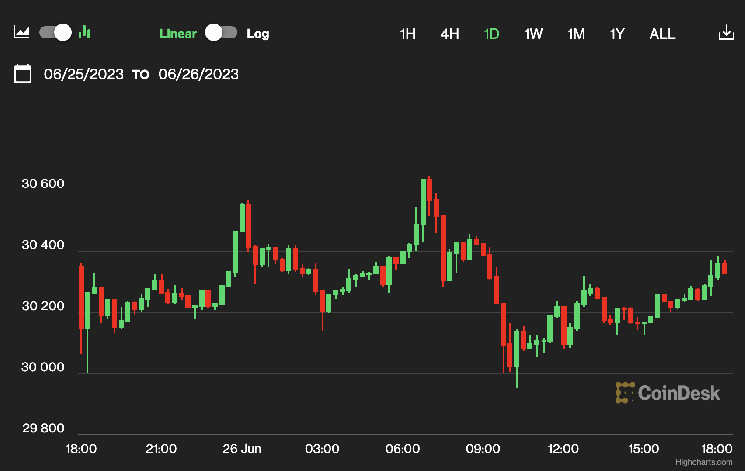Click the CoinDesk logo watermark

pyautogui.click(x=666, y=393)
